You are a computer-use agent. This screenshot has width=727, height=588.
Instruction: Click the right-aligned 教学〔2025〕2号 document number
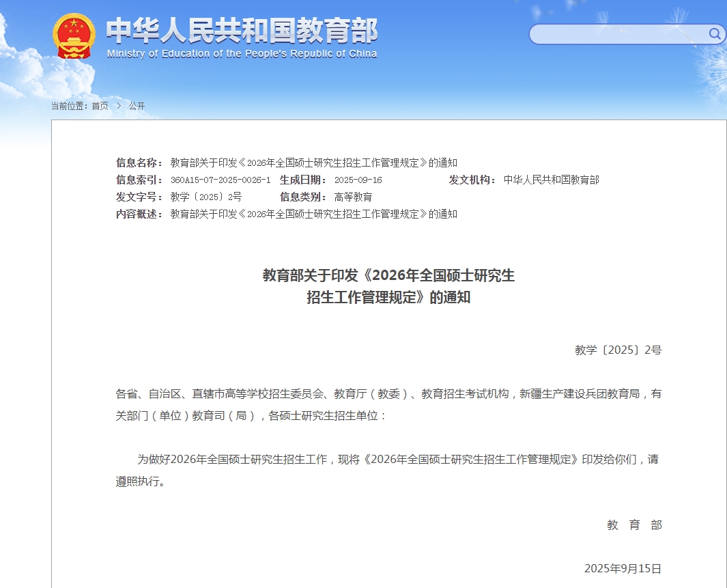click(618, 350)
